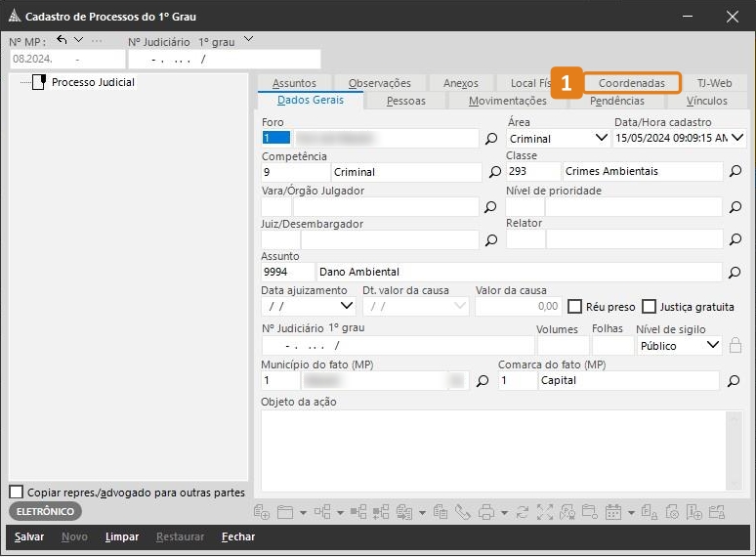The image size is (756, 557).
Task: Click the folder icon in bottom toolbar
Action: [285, 512]
